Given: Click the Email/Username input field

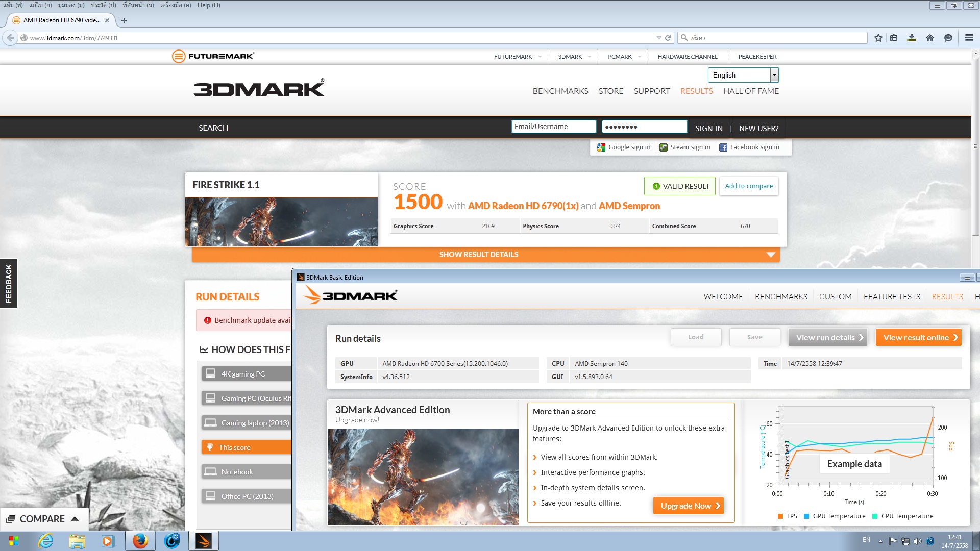Looking at the screenshot, I should 553,127.
